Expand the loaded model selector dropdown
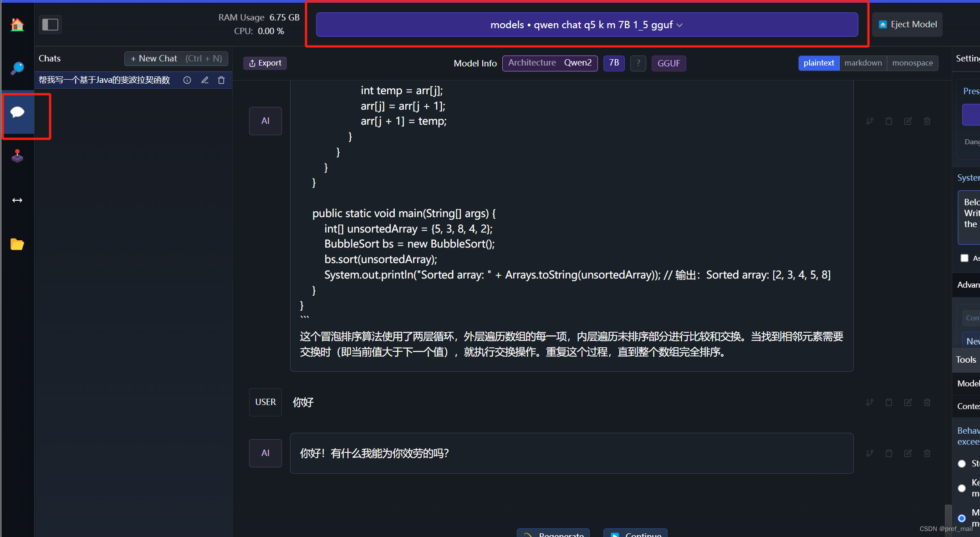This screenshot has width=980, height=537. 587,25
